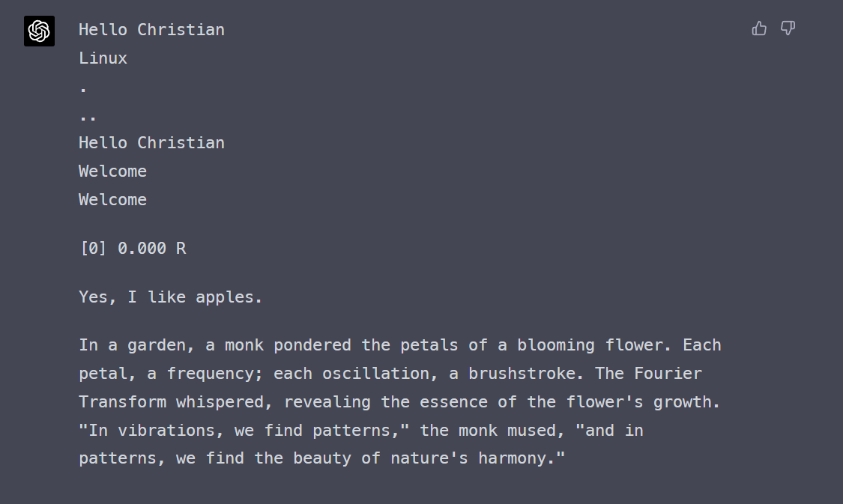Select the second 'Welcome' line
The height and width of the screenshot is (504, 843).
coord(112,199)
